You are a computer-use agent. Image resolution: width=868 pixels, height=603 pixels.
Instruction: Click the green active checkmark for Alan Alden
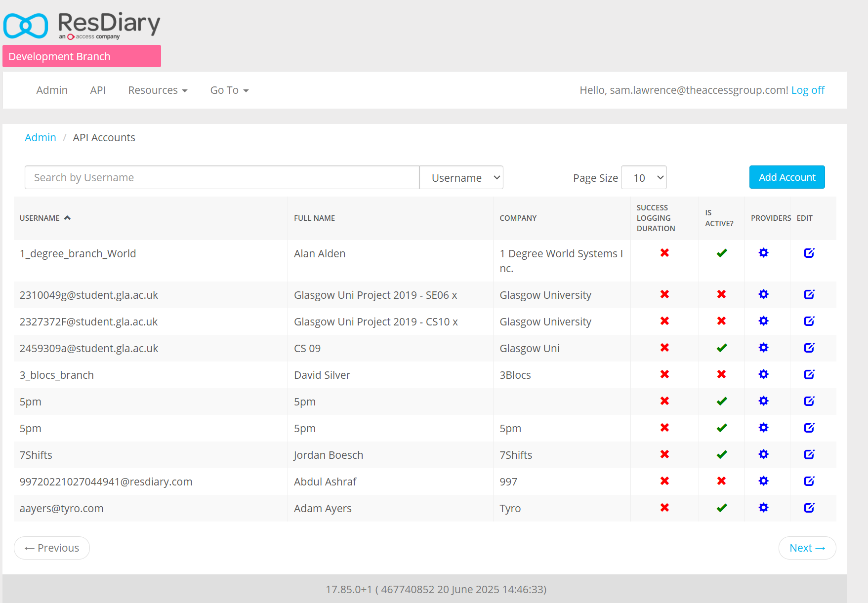[722, 253]
